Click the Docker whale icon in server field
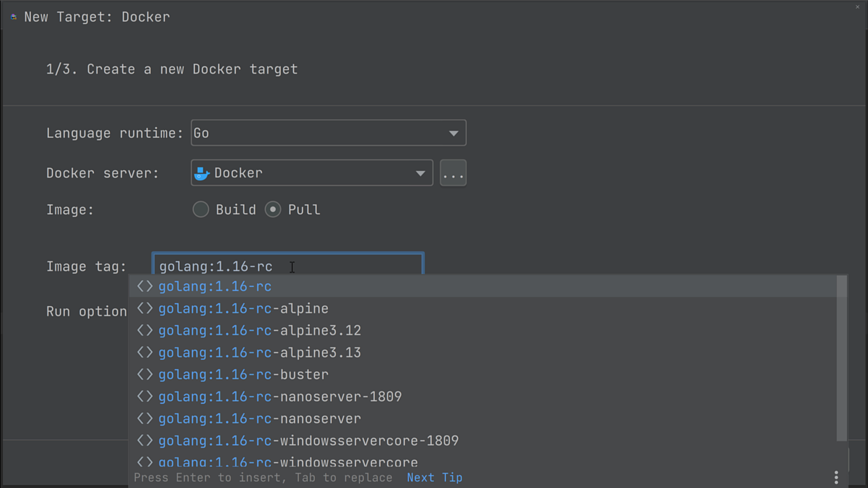This screenshot has height=488, width=868. [x=201, y=173]
